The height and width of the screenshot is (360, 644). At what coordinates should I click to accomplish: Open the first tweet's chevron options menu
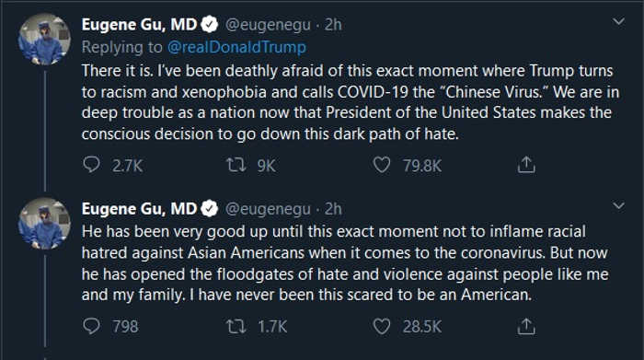618,21
